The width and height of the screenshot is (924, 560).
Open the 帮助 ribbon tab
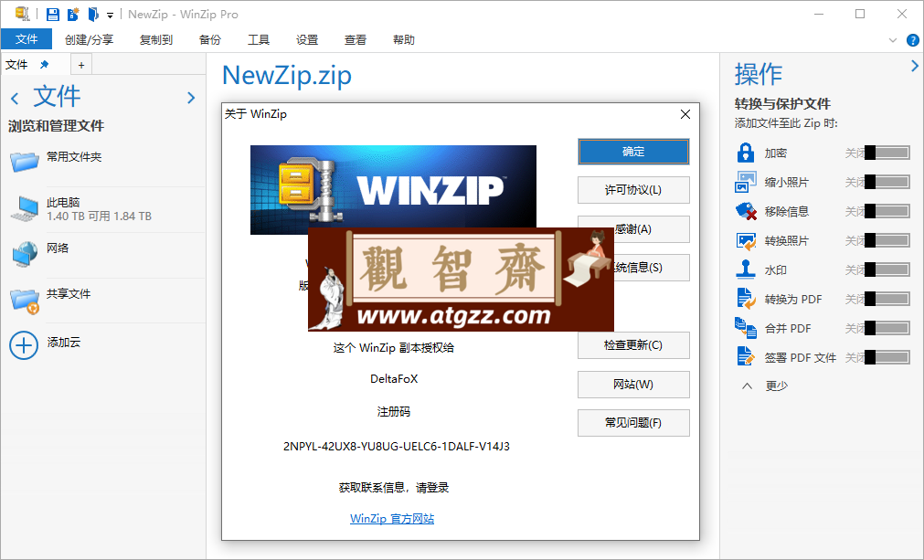point(404,39)
